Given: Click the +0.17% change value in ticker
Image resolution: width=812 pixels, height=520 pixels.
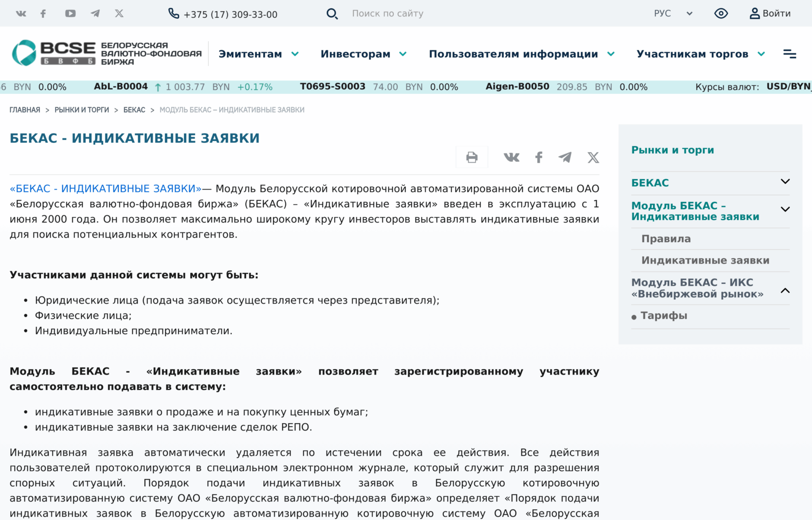Looking at the screenshot, I should 255,87.
